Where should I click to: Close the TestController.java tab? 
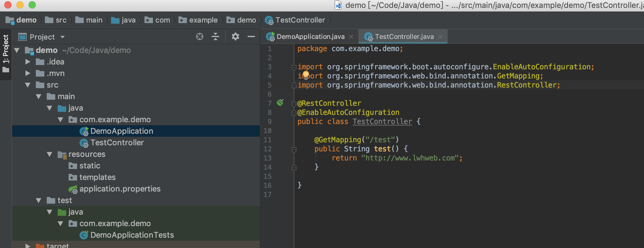440,37
